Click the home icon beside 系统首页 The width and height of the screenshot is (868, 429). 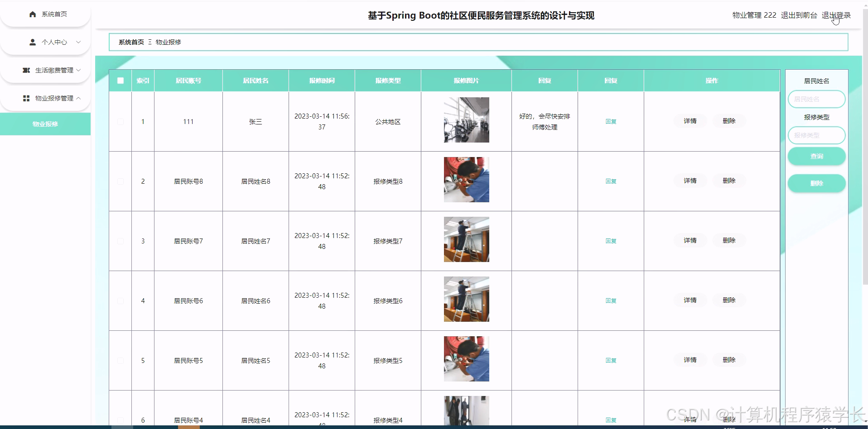coord(33,14)
